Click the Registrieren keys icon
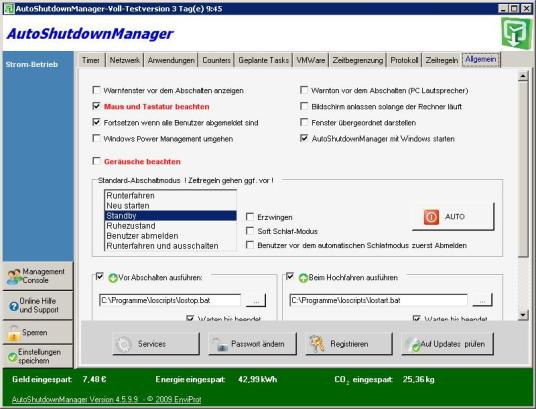This screenshot has height=409, width=536. click(x=317, y=344)
